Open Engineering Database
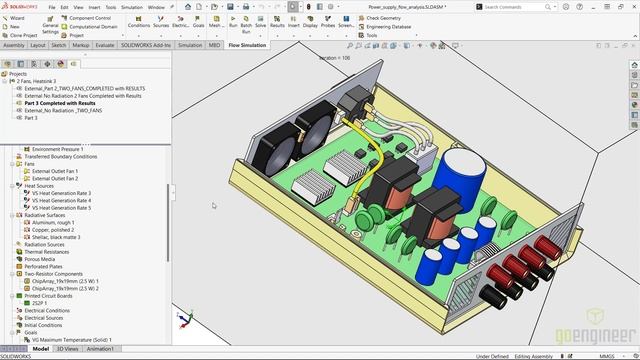The image size is (640, 360). click(x=384, y=27)
